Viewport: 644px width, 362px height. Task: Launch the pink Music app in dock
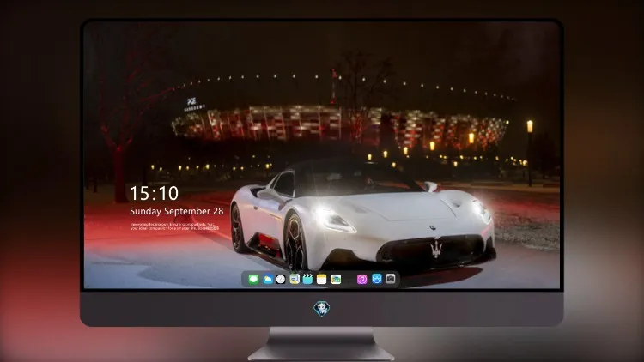361,279
